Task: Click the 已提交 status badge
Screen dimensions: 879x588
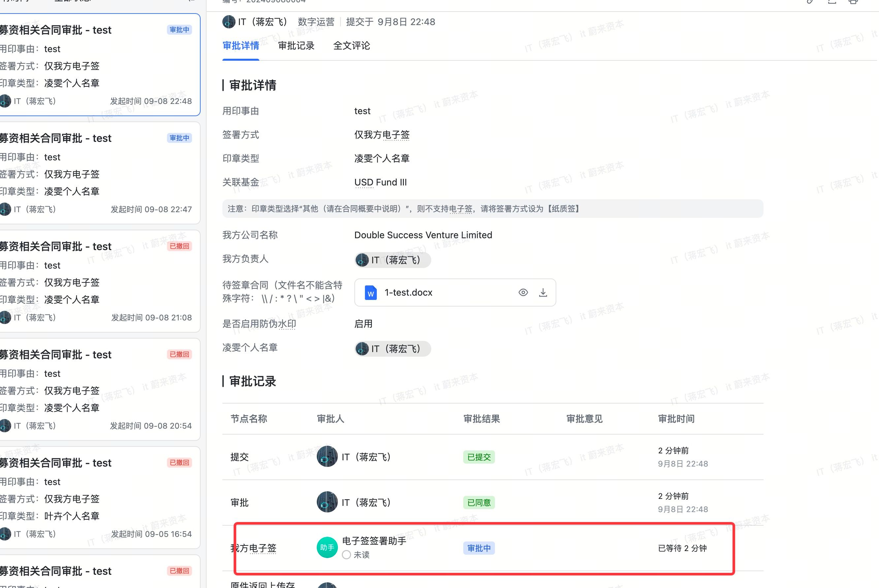Action: pyautogui.click(x=479, y=457)
